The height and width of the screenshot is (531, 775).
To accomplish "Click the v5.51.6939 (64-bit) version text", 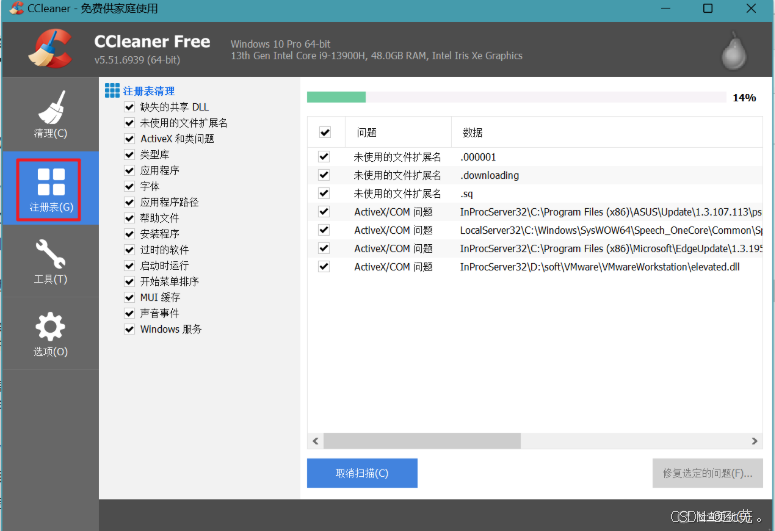I will point(137,60).
